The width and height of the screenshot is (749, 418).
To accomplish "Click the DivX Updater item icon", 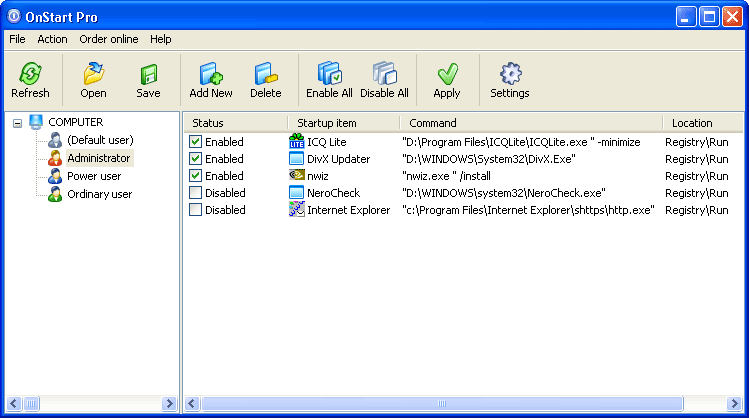I will pyautogui.click(x=297, y=159).
